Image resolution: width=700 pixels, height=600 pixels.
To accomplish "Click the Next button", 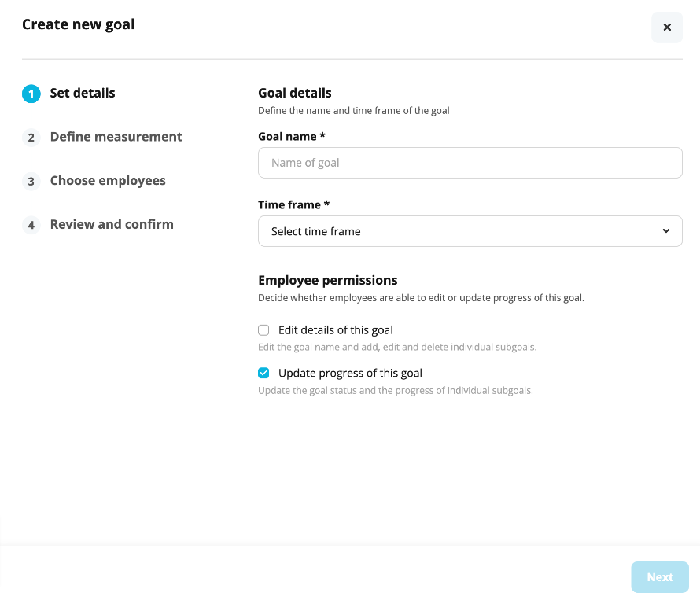I will [x=660, y=577].
